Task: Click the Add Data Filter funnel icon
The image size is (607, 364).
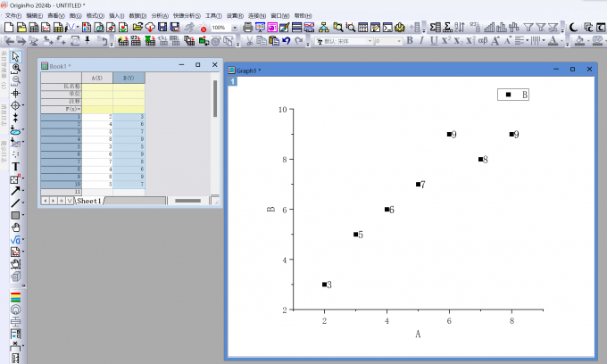Action: [x=528, y=27]
